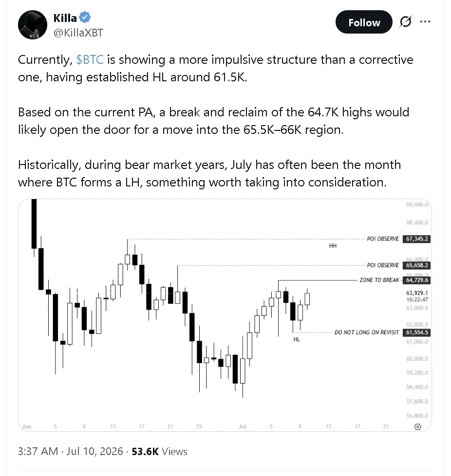This screenshot has width=451, height=476.
Task: Click the 67,345.2 POI OBSERVE price label
Action: pos(416,239)
